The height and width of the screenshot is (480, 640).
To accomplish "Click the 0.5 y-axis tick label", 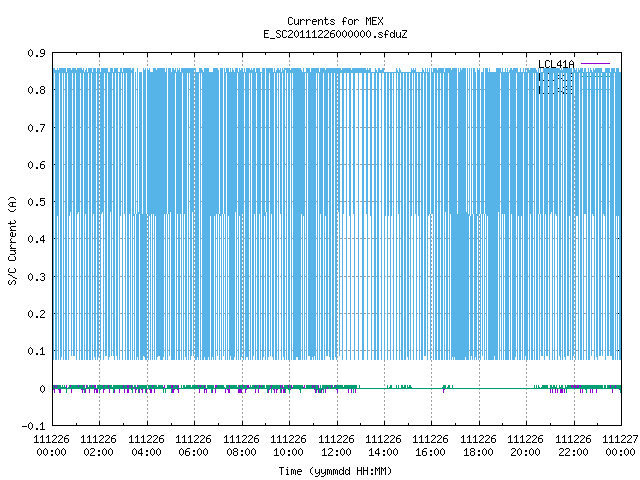I will pos(36,202).
